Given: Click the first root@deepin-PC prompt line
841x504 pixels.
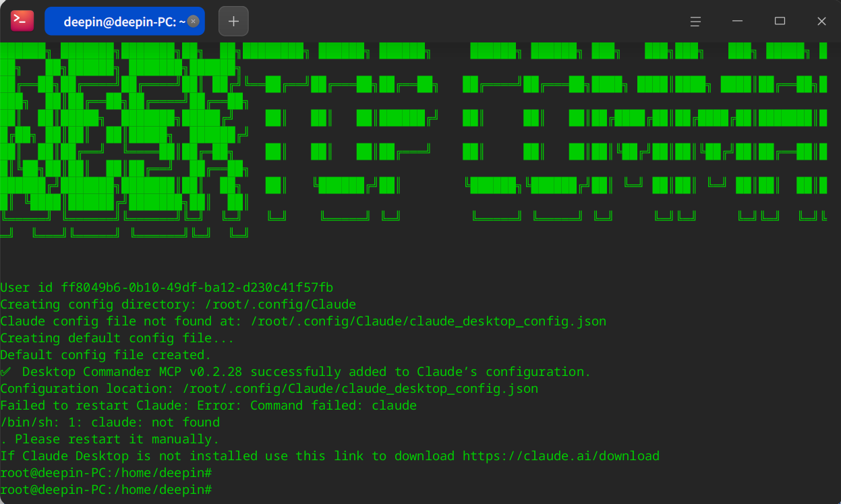Looking at the screenshot, I should click(107, 473).
